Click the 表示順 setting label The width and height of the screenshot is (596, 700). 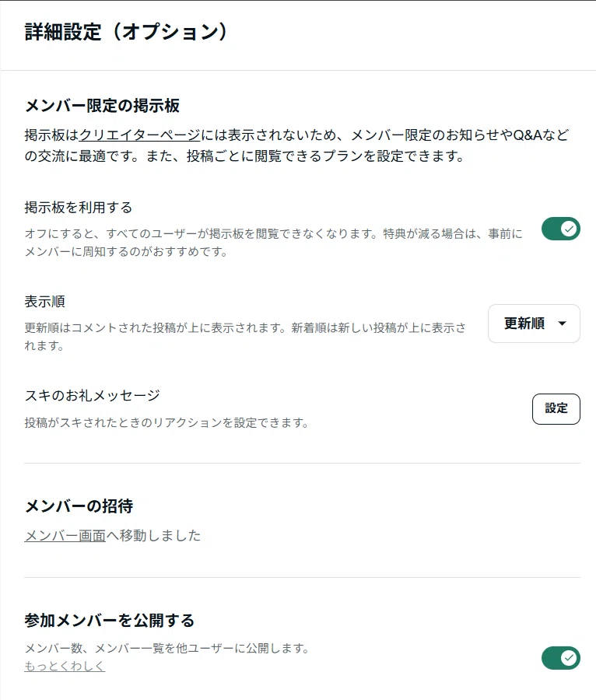pyautogui.click(x=44, y=301)
